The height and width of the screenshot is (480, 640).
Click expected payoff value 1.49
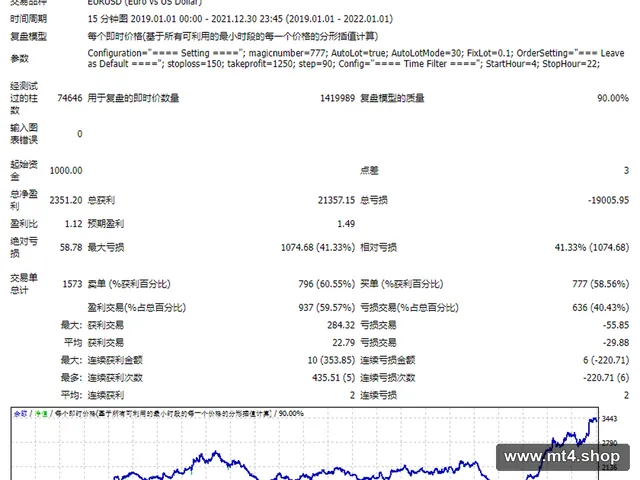pyautogui.click(x=346, y=224)
